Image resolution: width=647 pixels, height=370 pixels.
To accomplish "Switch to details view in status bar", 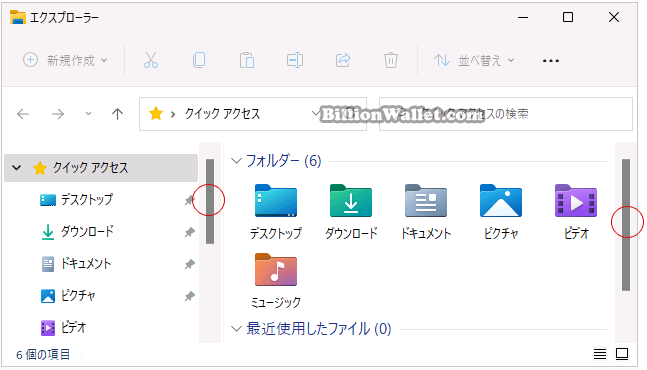I will click(600, 354).
